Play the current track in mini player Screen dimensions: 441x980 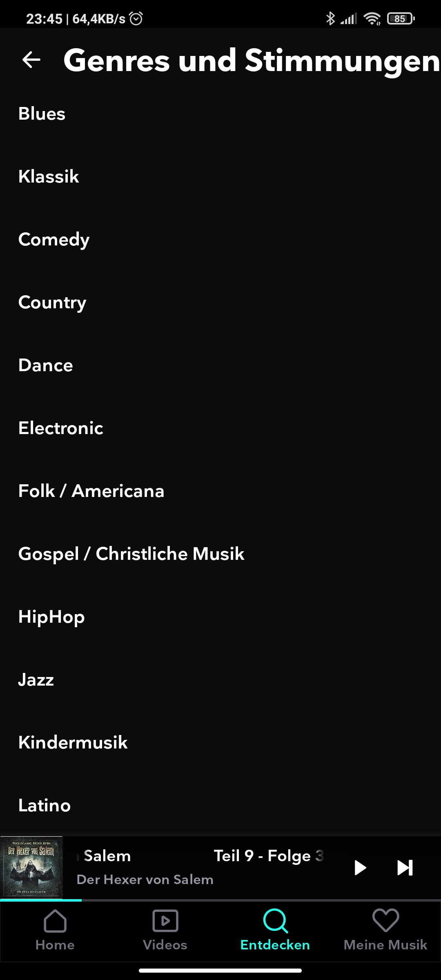tap(360, 868)
